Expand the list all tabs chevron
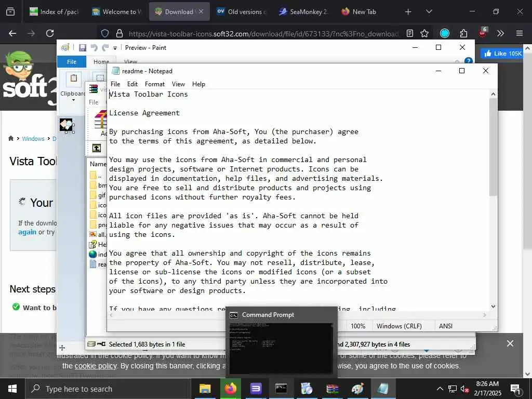Viewport: 532px width, 399px height. tap(429, 12)
